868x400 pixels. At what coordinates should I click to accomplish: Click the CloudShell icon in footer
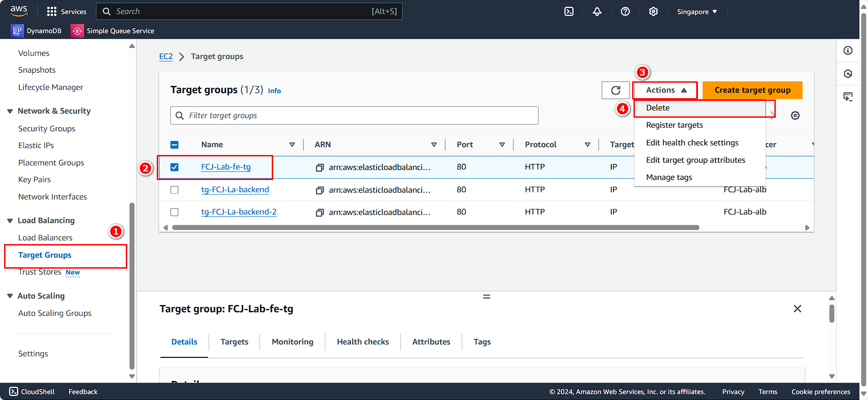(14, 391)
